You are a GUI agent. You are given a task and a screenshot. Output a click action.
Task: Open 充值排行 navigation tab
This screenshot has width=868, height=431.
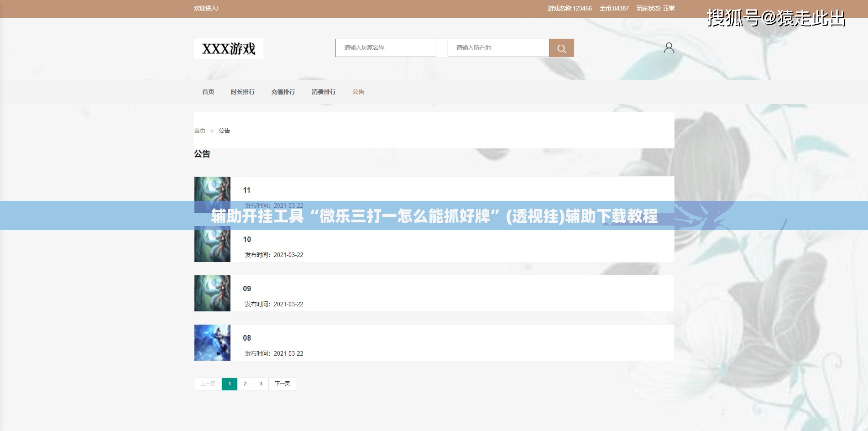pyautogui.click(x=283, y=92)
